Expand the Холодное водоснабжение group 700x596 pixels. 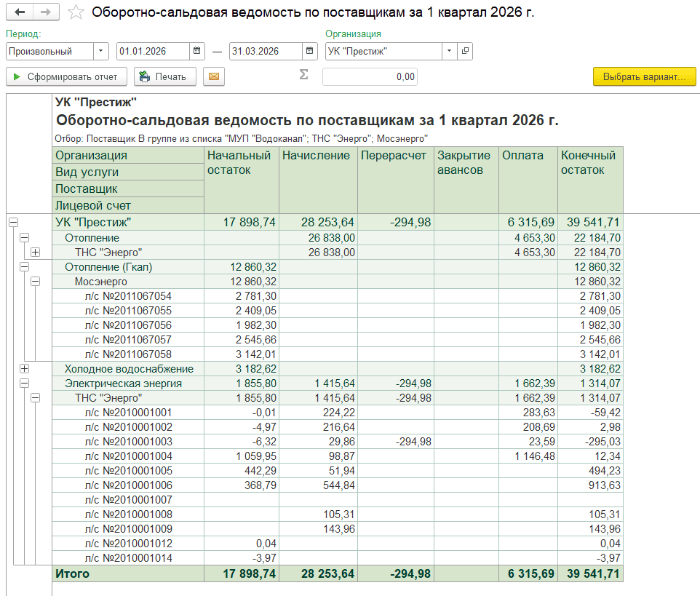24,369
